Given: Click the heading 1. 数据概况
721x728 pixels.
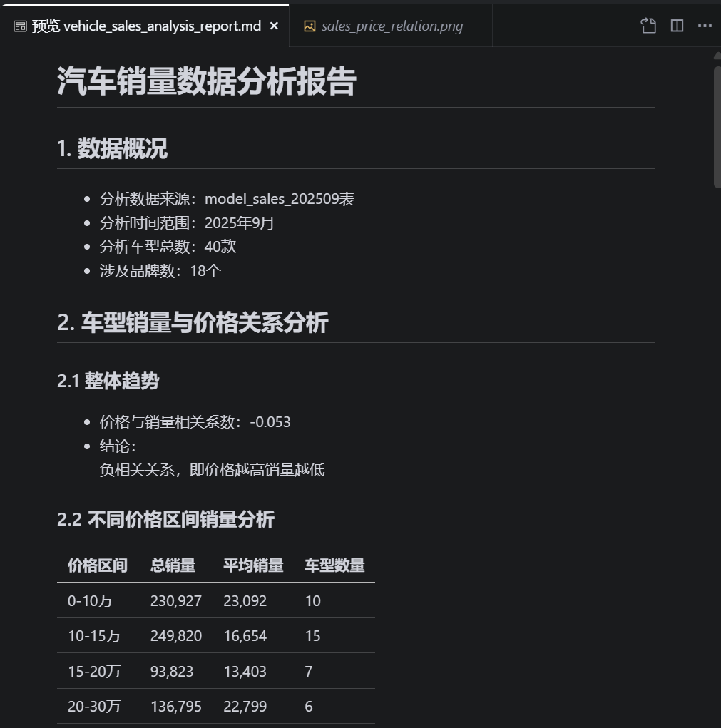Looking at the screenshot, I should [112, 148].
